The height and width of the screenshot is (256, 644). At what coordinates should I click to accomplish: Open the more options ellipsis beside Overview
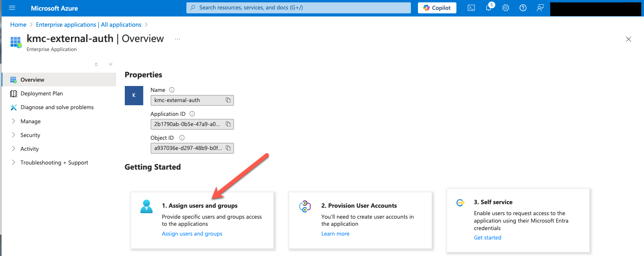pos(177,39)
